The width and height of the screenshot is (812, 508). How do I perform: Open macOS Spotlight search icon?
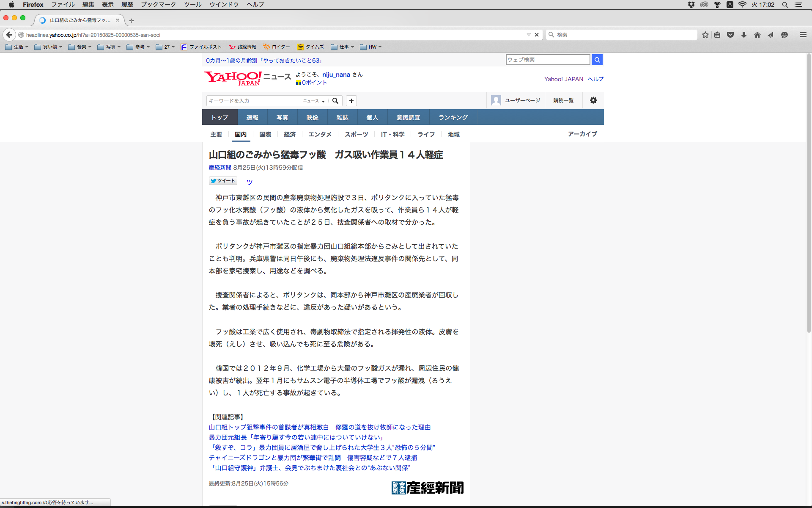click(x=785, y=5)
